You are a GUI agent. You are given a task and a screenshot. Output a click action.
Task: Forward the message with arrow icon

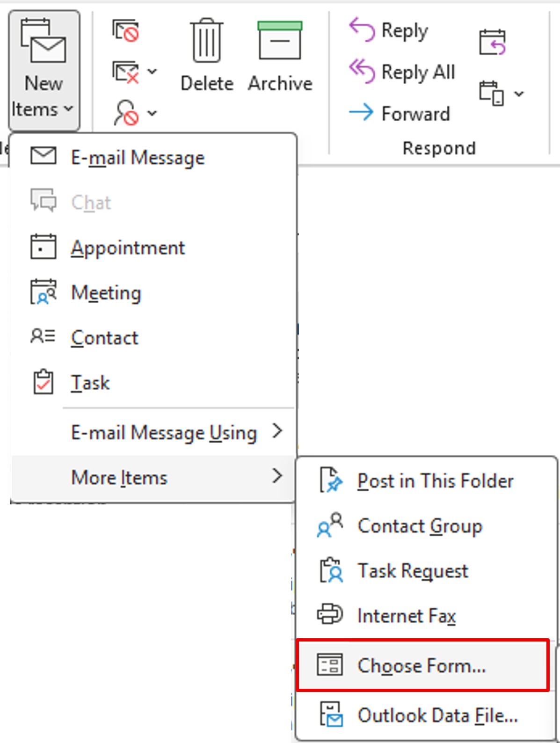point(362,113)
